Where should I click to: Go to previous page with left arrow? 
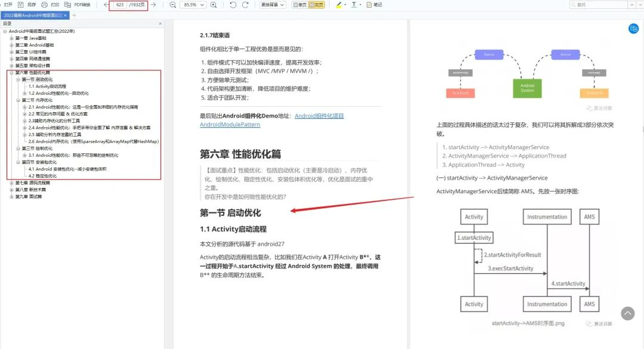(x=106, y=5)
